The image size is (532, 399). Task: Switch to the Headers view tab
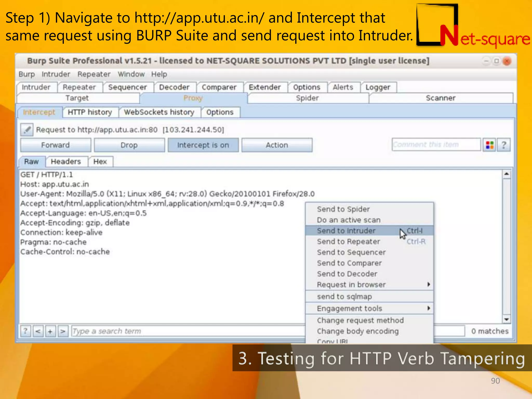click(66, 162)
